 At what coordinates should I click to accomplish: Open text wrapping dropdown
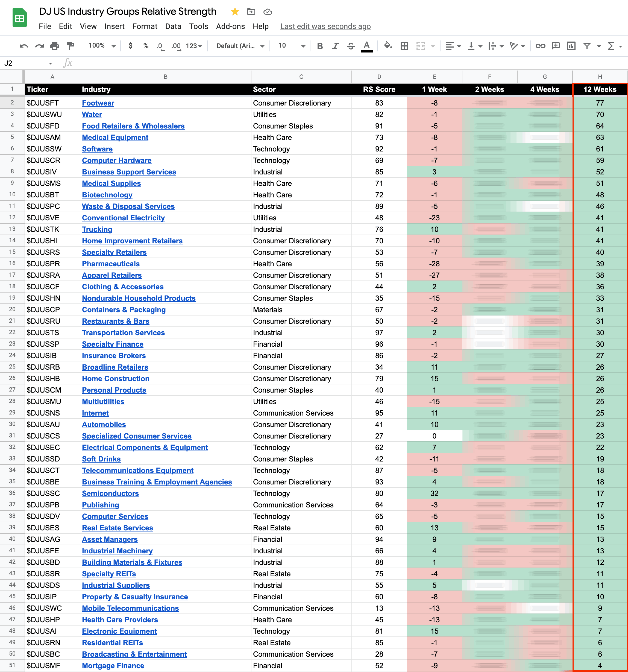(496, 46)
